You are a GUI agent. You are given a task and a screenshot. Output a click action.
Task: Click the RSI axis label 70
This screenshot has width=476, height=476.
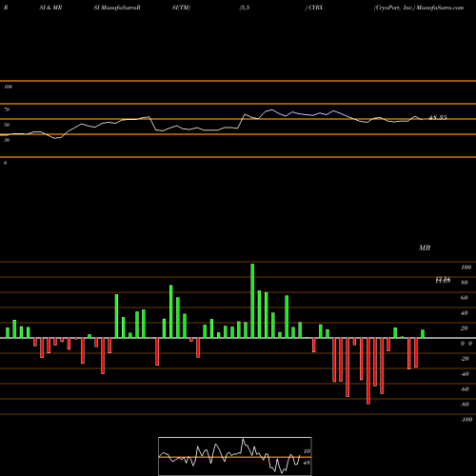(x=7, y=109)
